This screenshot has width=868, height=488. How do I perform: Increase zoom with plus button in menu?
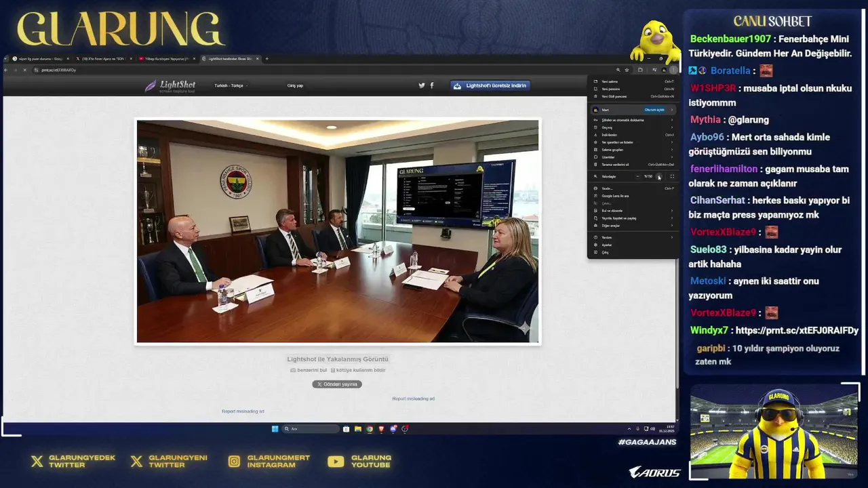pyautogui.click(x=659, y=176)
